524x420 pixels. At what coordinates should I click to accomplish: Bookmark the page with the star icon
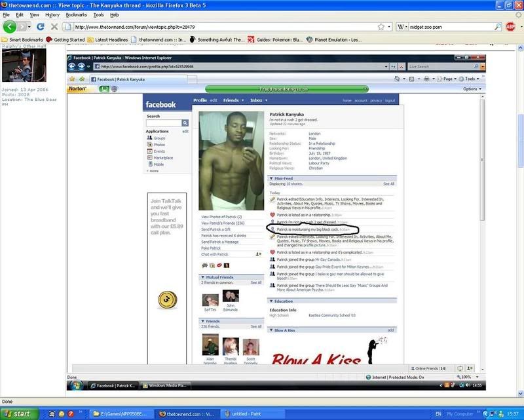381,27
